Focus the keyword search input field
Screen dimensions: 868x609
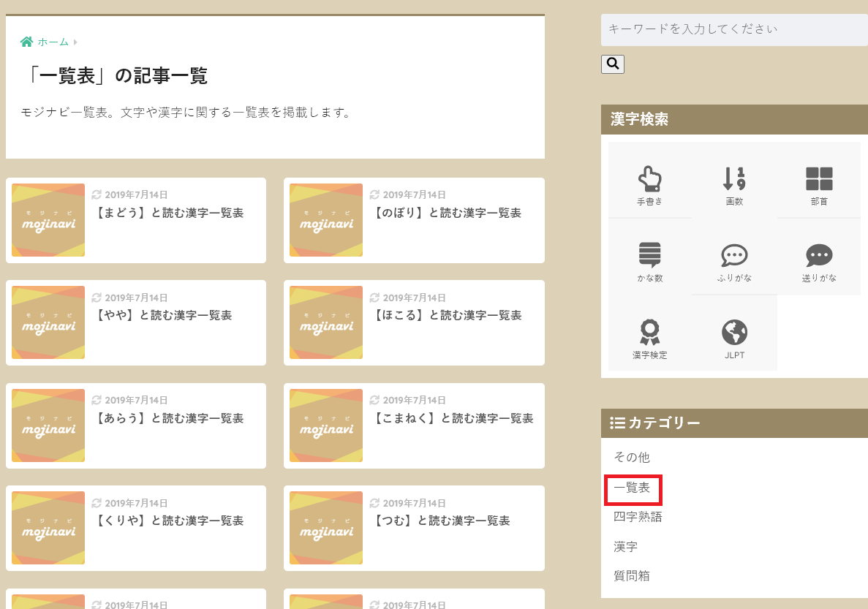click(734, 29)
